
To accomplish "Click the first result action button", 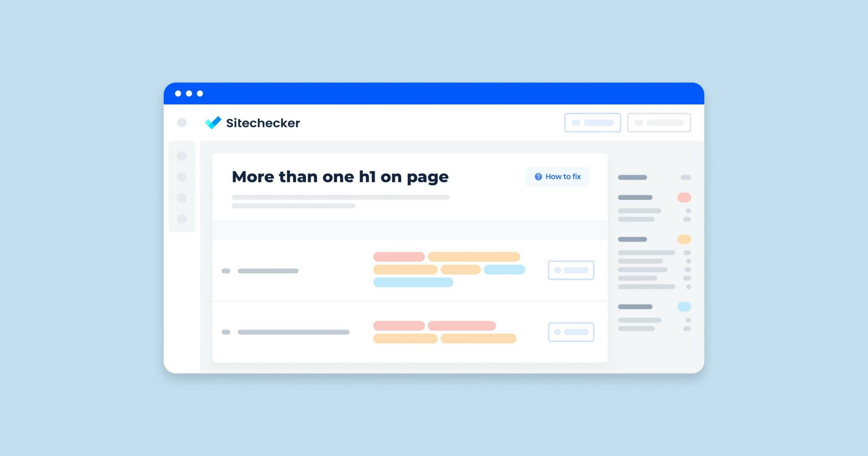I will point(570,270).
